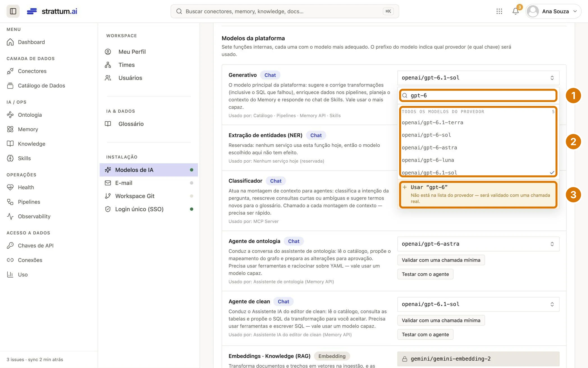This screenshot has height=368, width=588.
Task: Open the Agente de clean model dropdown
Action: (478, 304)
